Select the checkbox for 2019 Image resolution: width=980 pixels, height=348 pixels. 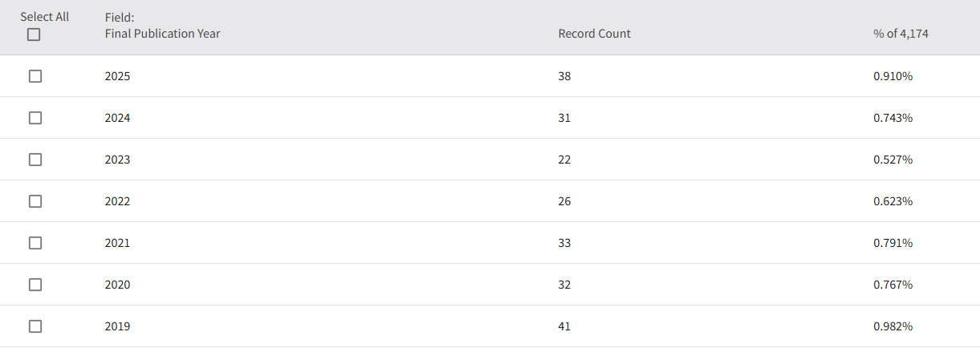35,326
